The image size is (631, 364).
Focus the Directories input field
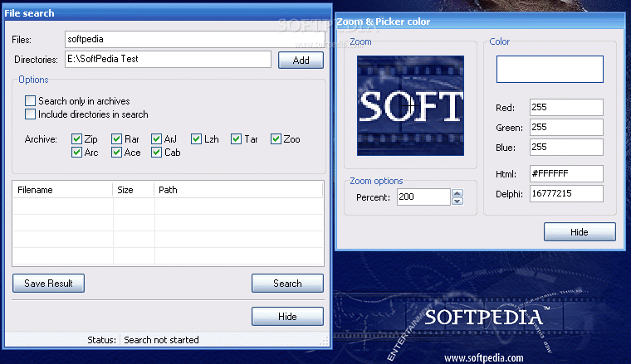pyautogui.click(x=168, y=59)
